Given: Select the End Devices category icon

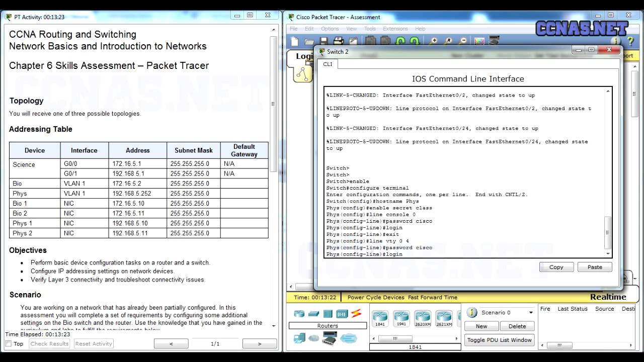Looking at the screenshot, I should (299, 339).
